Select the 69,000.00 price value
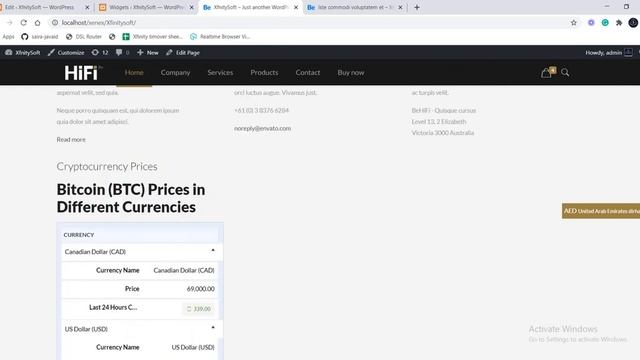This screenshot has width=640, height=360. coord(200,289)
